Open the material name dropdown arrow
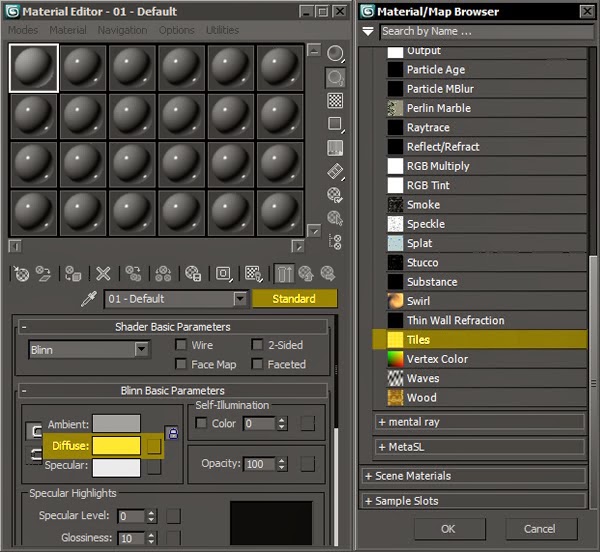Viewport: 600px width, 552px height. pyautogui.click(x=240, y=298)
